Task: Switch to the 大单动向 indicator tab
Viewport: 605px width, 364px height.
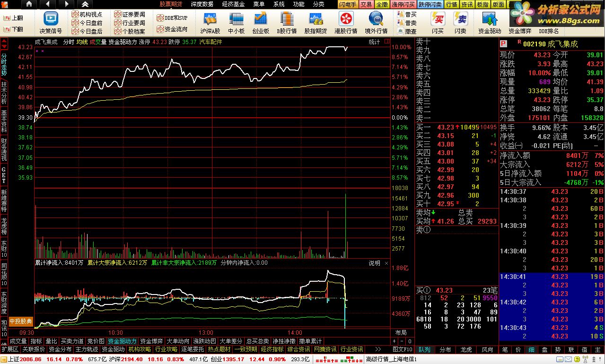Action: point(178,341)
